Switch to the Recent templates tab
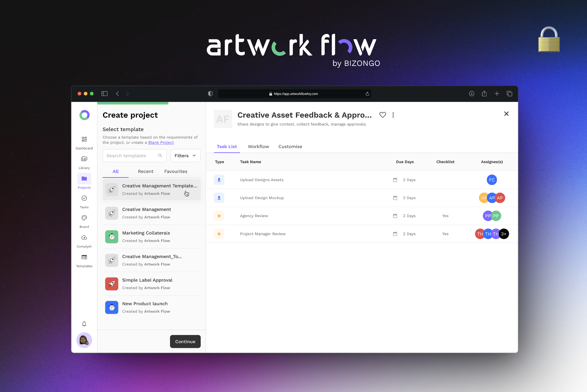 point(146,171)
